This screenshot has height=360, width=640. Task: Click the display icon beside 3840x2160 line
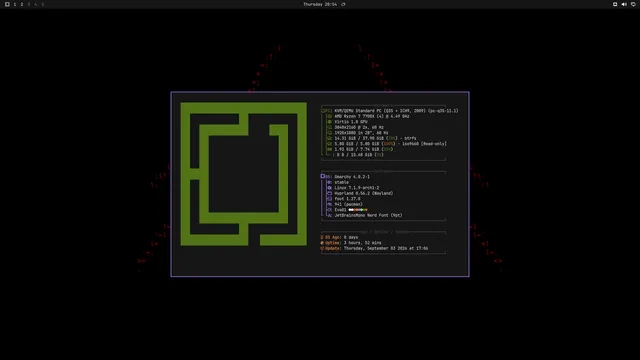pyautogui.click(x=330, y=127)
